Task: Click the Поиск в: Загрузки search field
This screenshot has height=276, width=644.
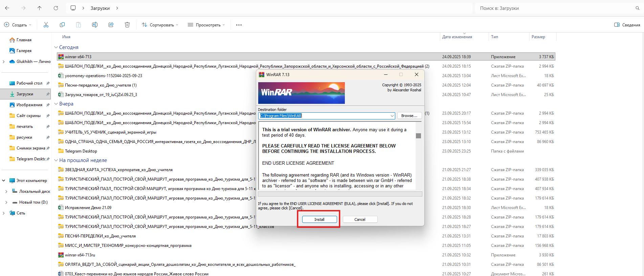Action: pos(555,8)
